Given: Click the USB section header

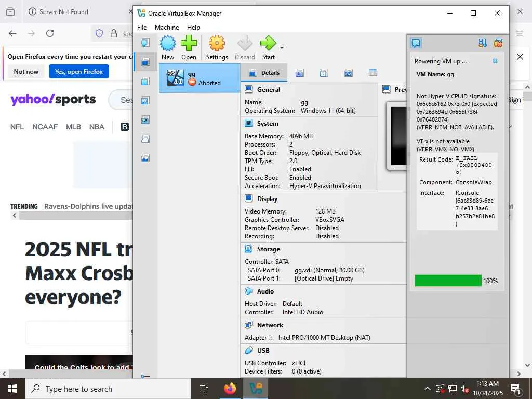Looking at the screenshot, I should 263,351.
